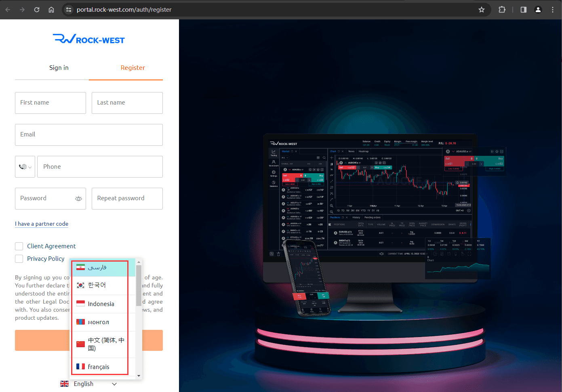Image resolution: width=562 pixels, height=392 pixels.
Task: Open the browser extensions puzzle icon
Action: pyautogui.click(x=502, y=10)
